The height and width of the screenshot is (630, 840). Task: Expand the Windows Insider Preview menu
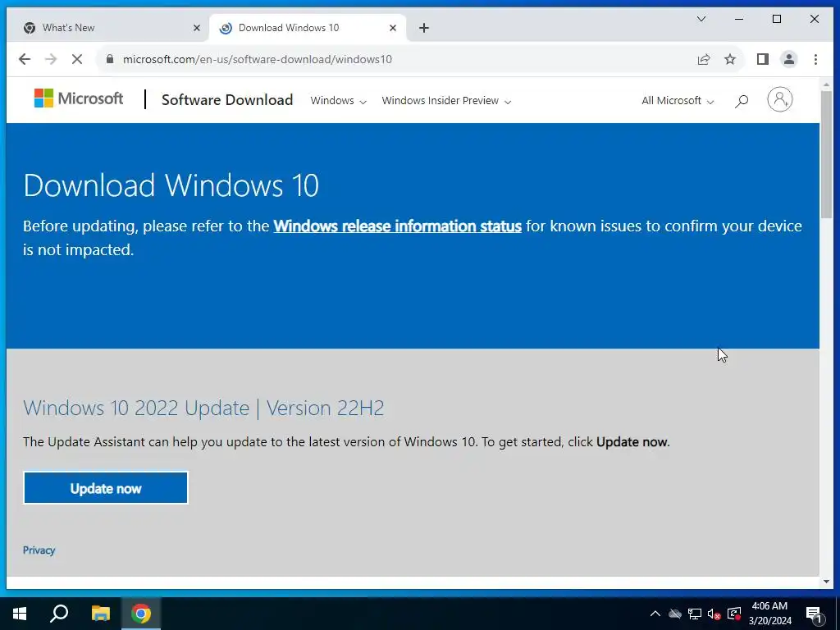point(446,101)
